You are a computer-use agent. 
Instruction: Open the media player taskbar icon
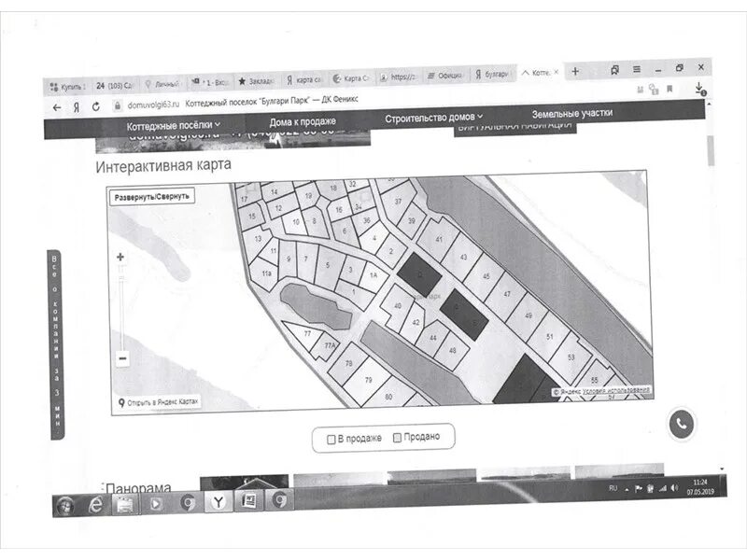156,503
